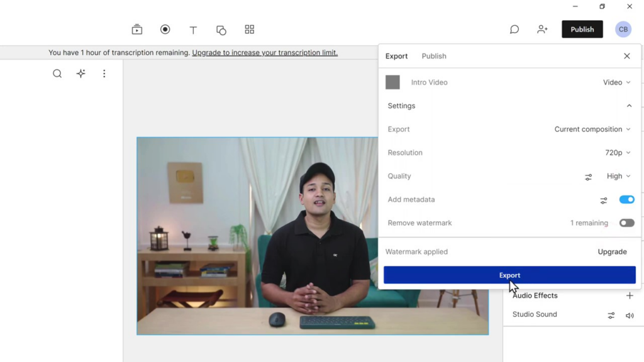Switch to the Publish tab
Viewport: 644px width, 362px height.
tap(434, 56)
